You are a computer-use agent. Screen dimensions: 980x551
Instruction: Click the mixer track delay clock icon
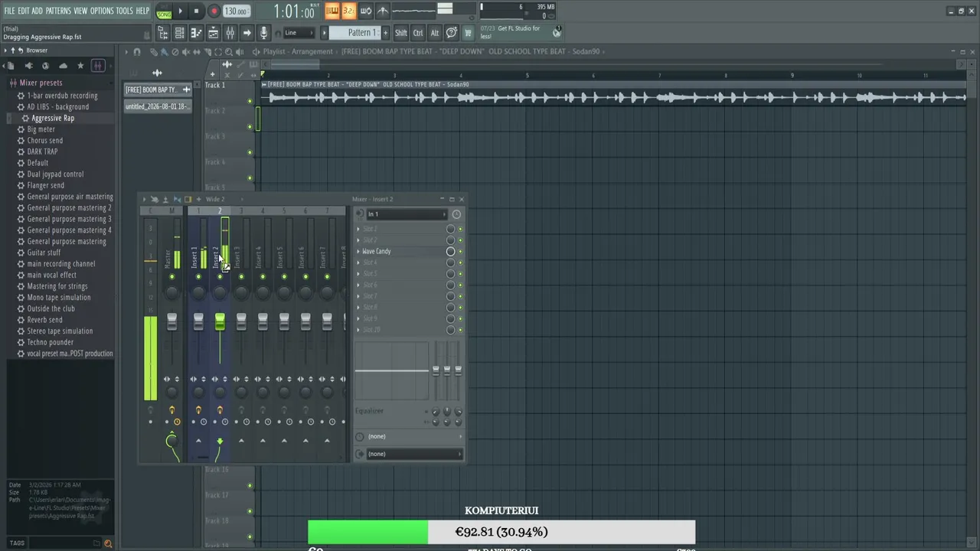pos(456,214)
